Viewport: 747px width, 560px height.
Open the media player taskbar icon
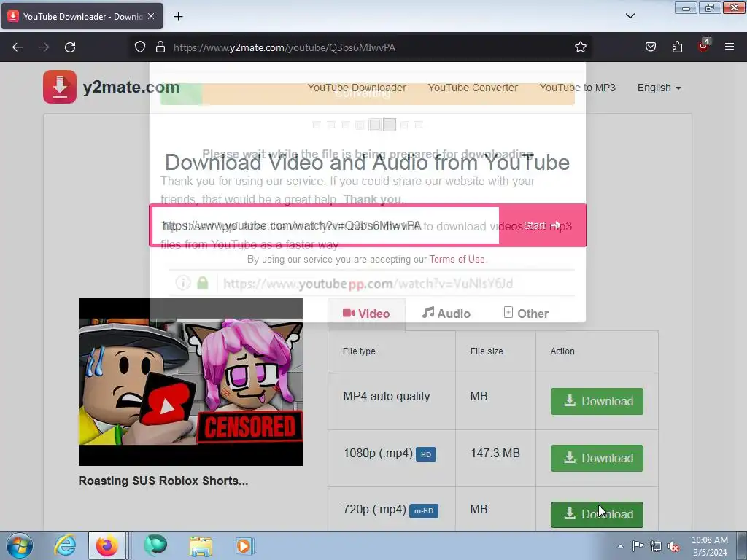245,545
